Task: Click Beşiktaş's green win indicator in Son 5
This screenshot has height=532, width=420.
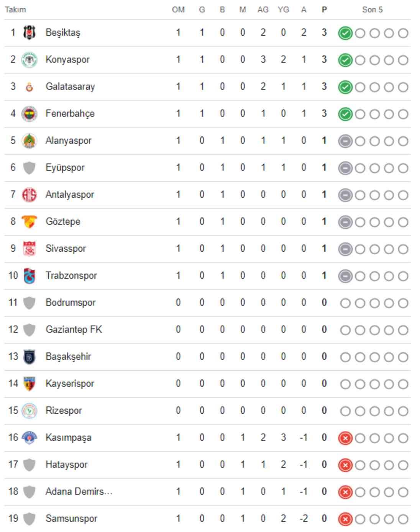Action: 345,33
